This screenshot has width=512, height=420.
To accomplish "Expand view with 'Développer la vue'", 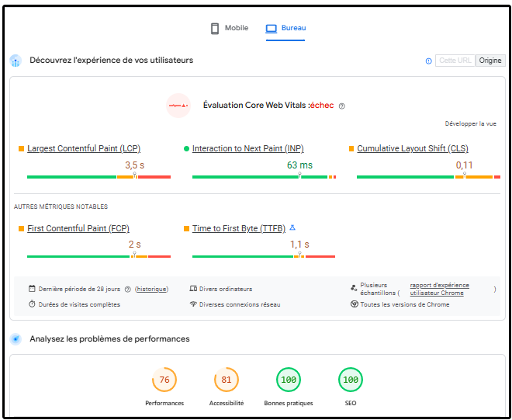I will [470, 123].
